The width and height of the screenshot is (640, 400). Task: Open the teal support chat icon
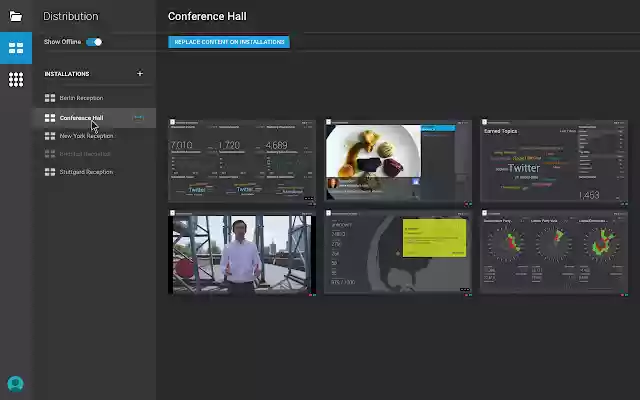pyautogui.click(x=15, y=384)
